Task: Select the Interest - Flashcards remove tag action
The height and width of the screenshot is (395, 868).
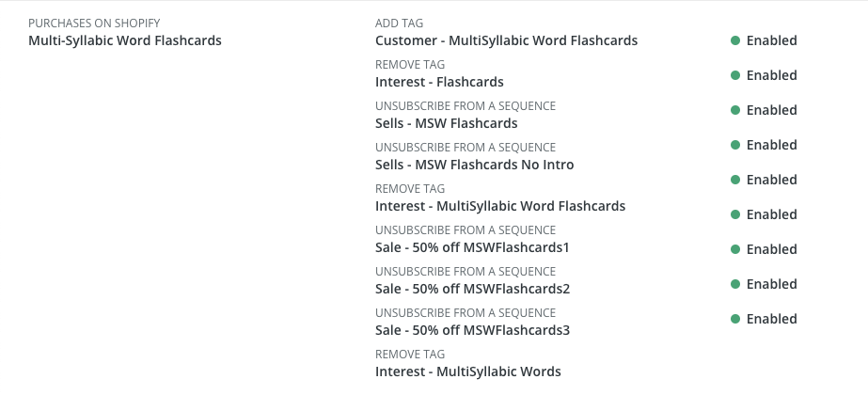Action: tap(439, 82)
